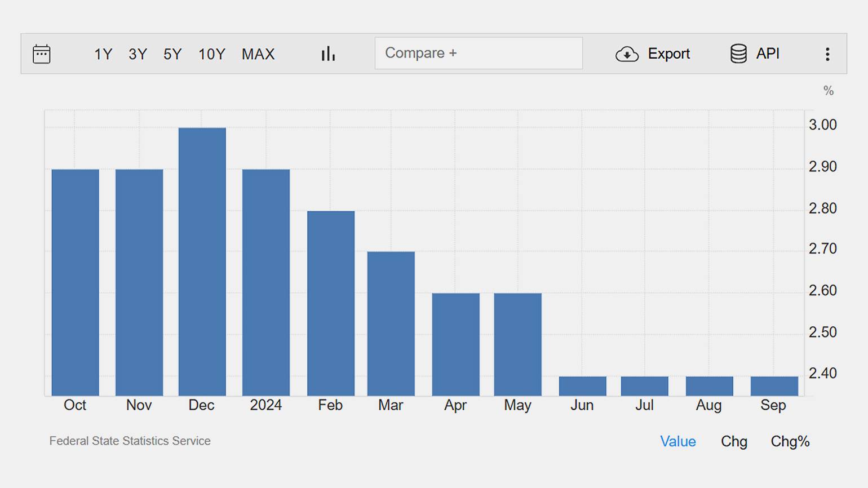
Task: Click the Oct x-axis label
Action: click(75, 405)
